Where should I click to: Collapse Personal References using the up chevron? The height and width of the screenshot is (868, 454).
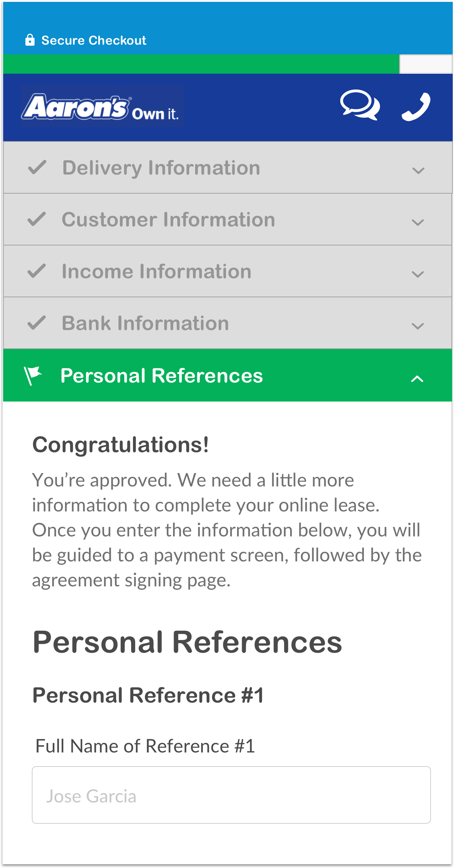coord(417,379)
